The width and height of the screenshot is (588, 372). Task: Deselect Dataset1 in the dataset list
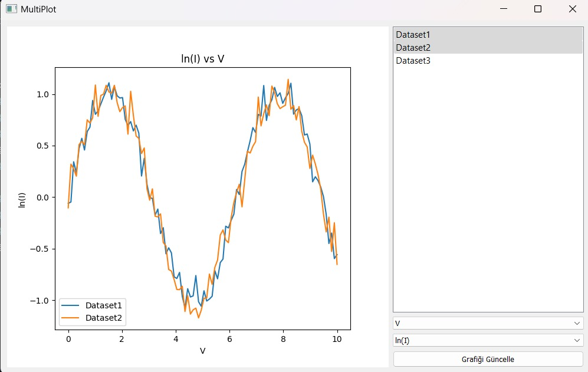pyautogui.click(x=413, y=35)
